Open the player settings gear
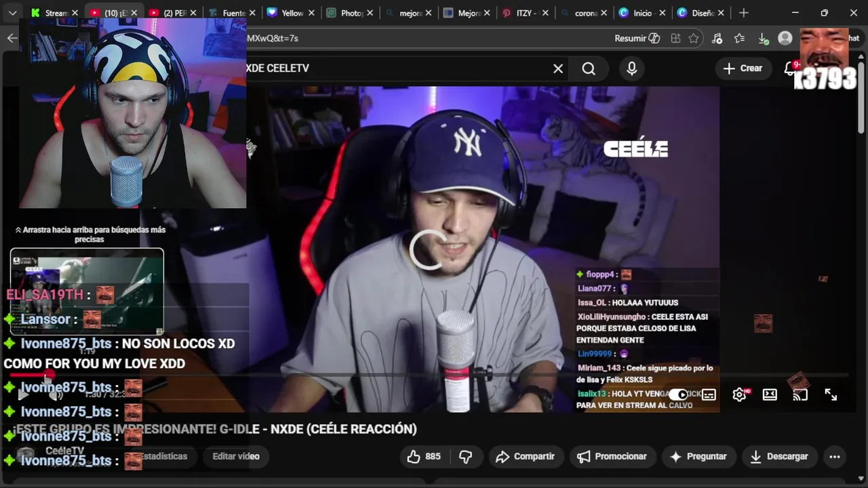The image size is (868, 488). tap(739, 394)
